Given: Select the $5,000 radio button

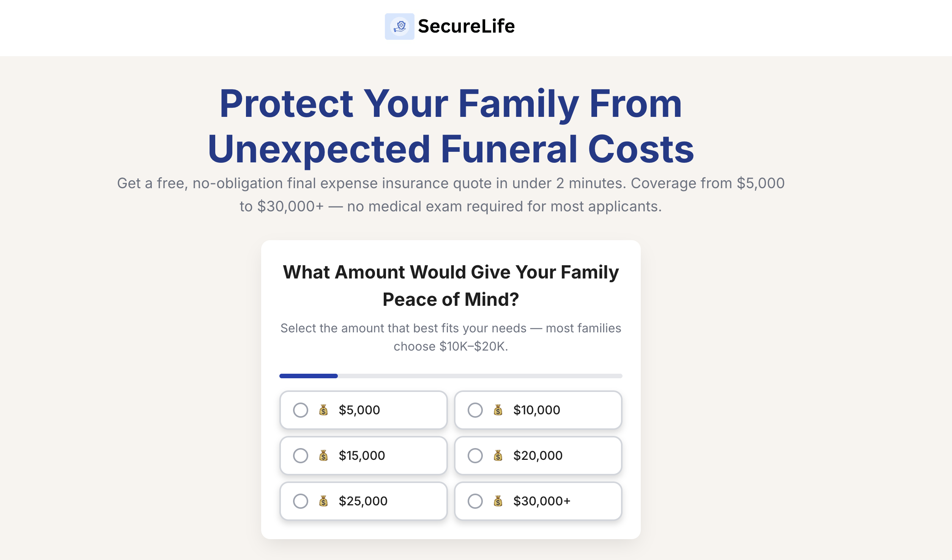Looking at the screenshot, I should coord(301,410).
